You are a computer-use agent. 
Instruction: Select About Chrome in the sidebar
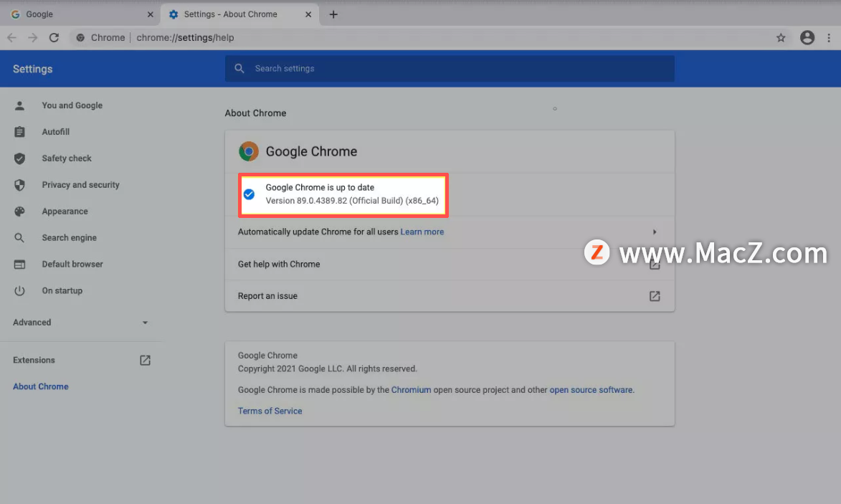click(x=41, y=386)
